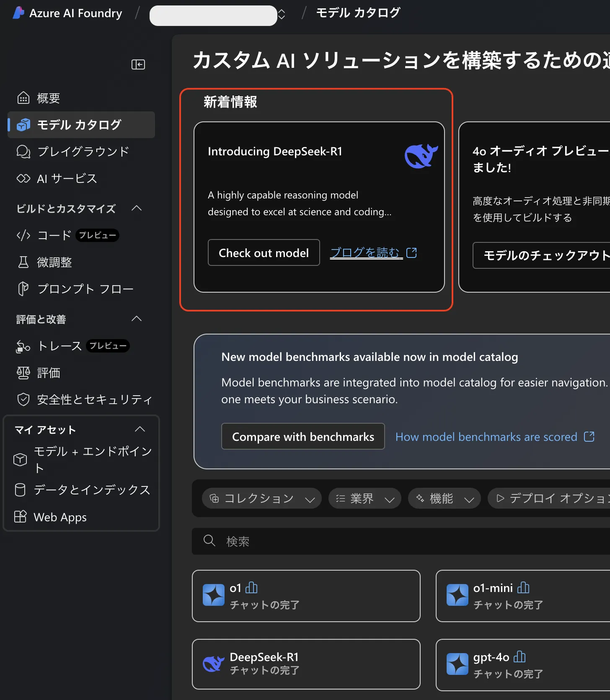
Task: Click the モデルのチェックアウト button
Action: 541,255
